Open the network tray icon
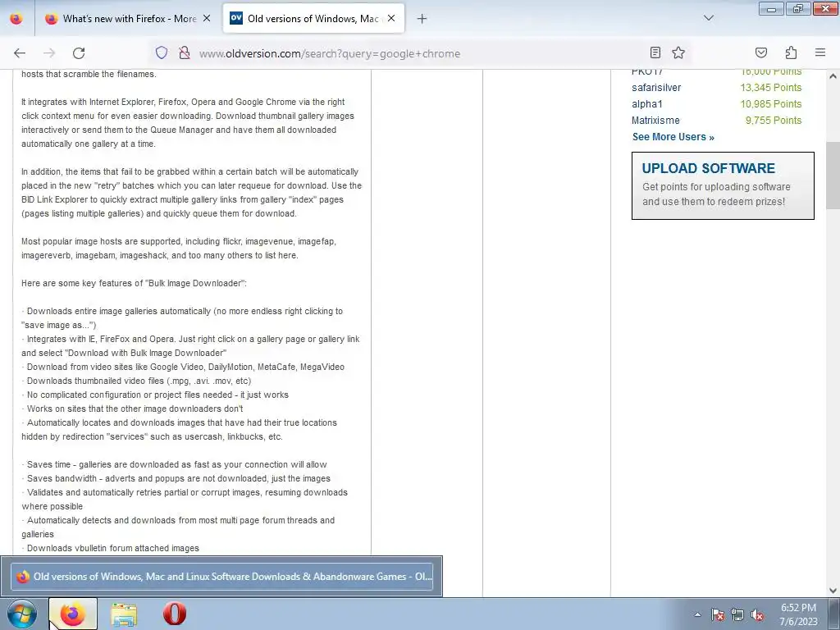 click(x=737, y=614)
